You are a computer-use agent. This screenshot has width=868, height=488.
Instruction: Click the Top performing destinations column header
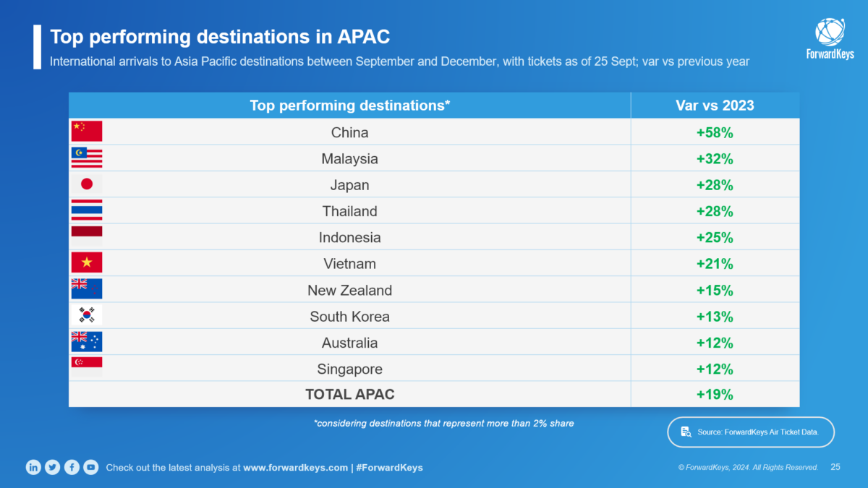coord(350,106)
